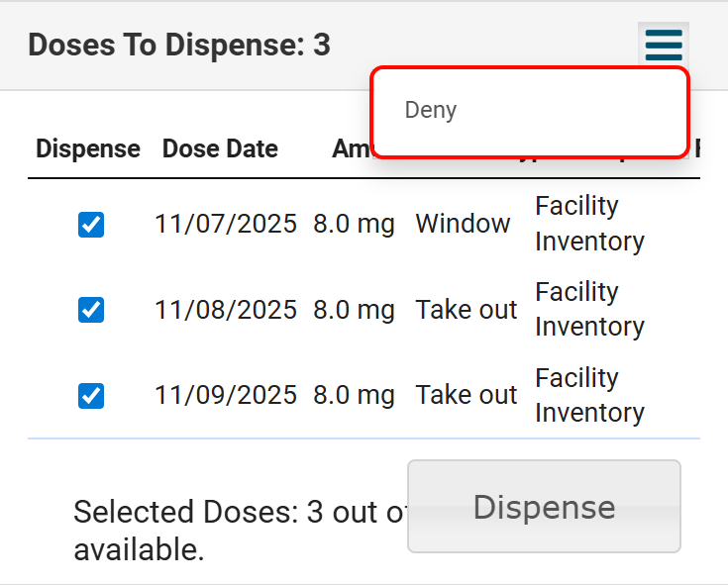Select Take out for the 11/08/2025 dose
The image size is (728, 585).
467,310
